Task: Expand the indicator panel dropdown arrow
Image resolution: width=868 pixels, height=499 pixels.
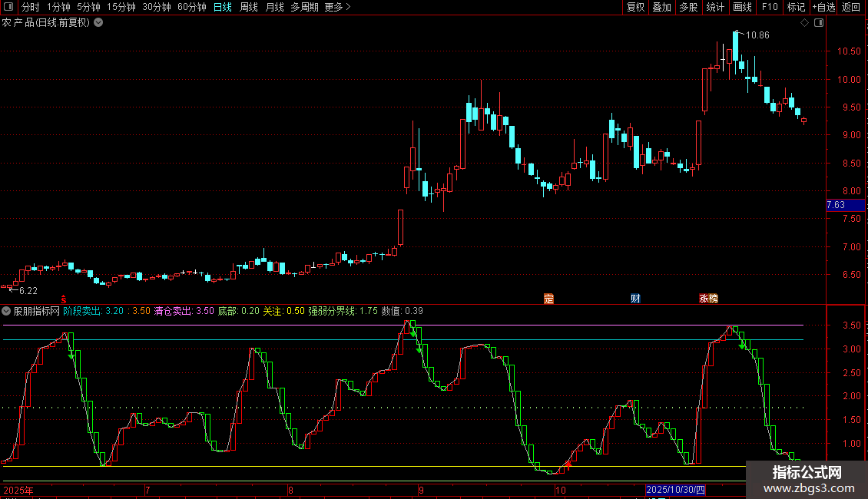Action: [6, 311]
